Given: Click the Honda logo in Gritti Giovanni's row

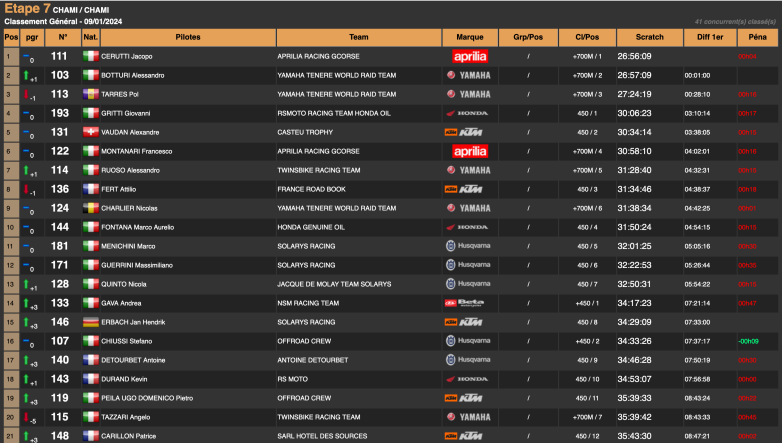Looking at the screenshot, I should click(x=470, y=113).
